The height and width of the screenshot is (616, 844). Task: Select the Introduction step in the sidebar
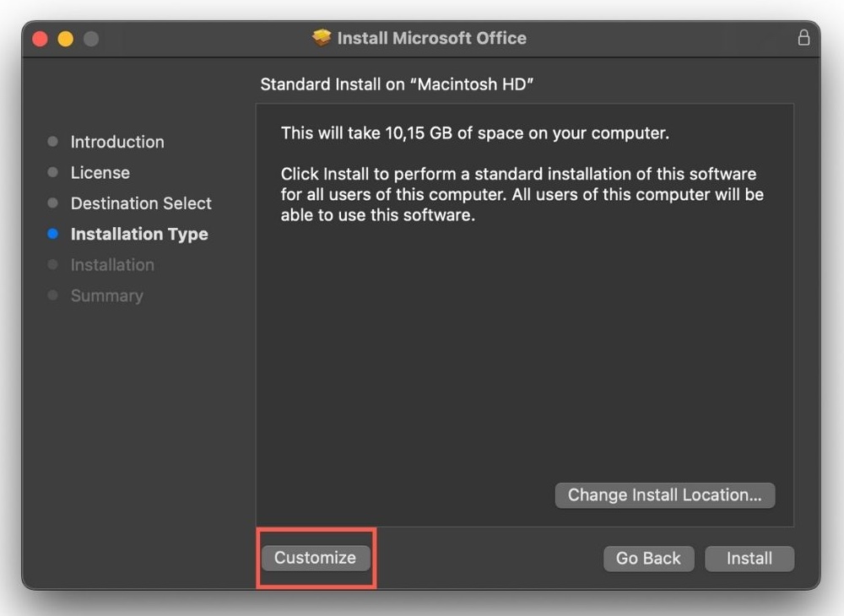[117, 142]
